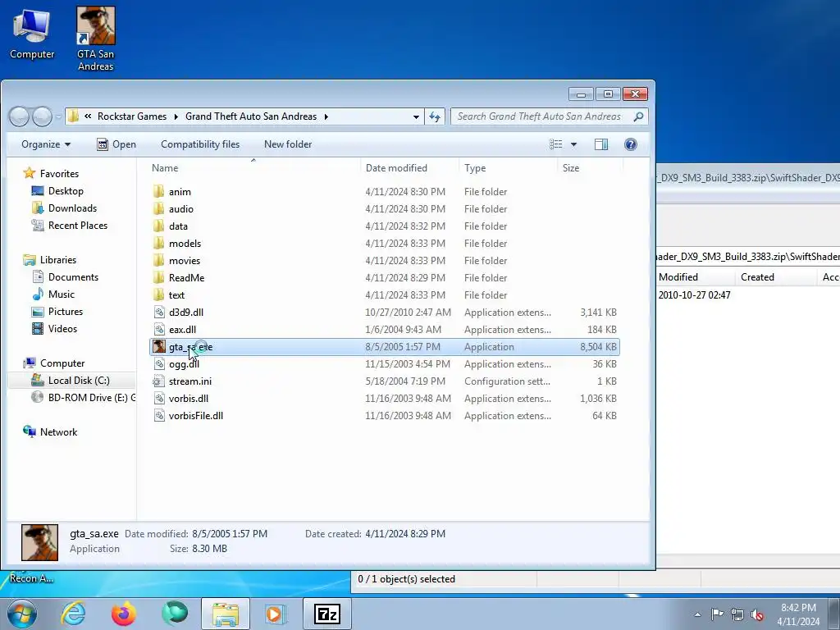This screenshot has height=630, width=840.
Task: Select the models folder icon
Action: (158, 243)
